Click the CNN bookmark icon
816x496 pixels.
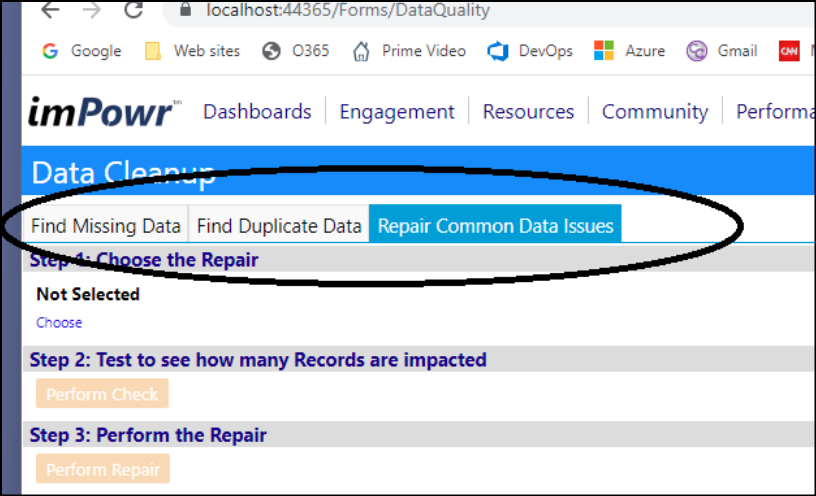coord(789,51)
